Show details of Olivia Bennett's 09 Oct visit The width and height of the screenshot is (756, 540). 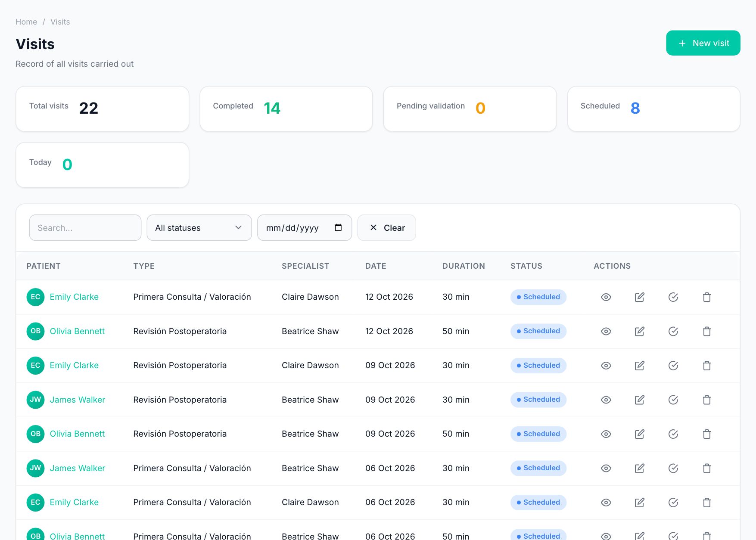tap(606, 434)
